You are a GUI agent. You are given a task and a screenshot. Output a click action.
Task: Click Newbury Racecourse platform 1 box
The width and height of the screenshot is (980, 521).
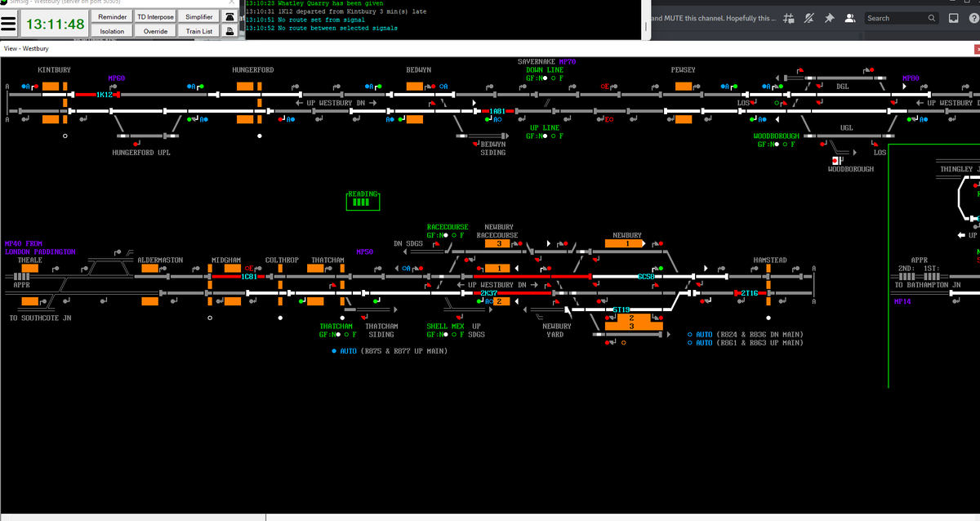click(499, 268)
